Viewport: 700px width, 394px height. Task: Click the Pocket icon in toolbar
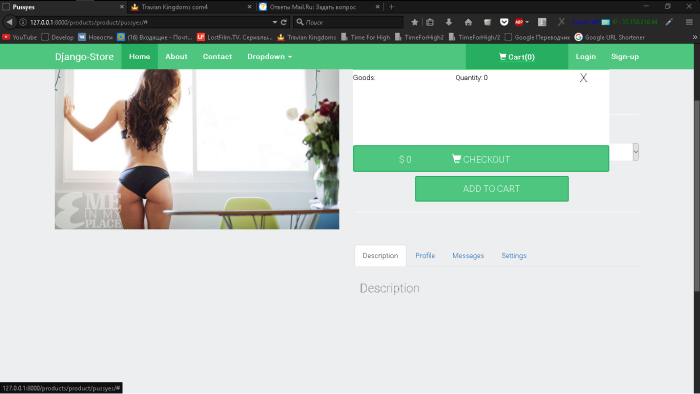pos(504,22)
